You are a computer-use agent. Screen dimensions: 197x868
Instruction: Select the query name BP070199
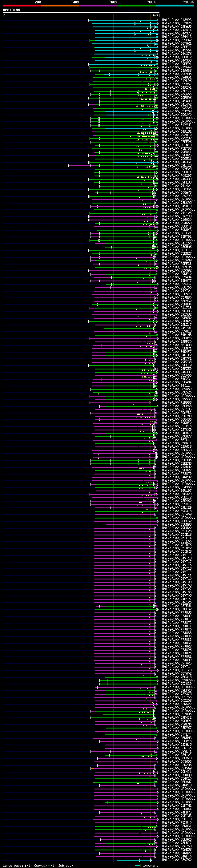tap(11, 10)
